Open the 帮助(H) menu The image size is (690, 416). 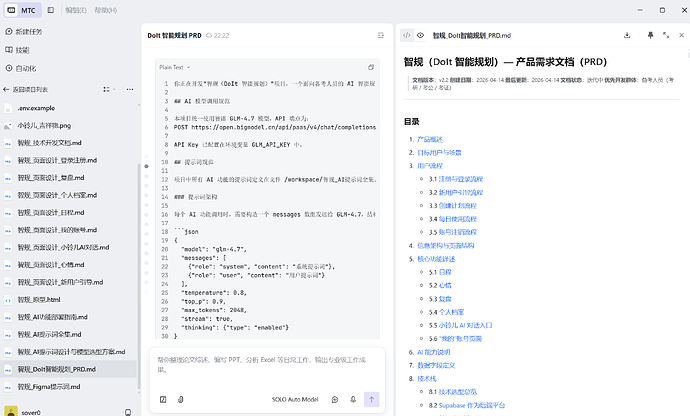coord(106,10)
